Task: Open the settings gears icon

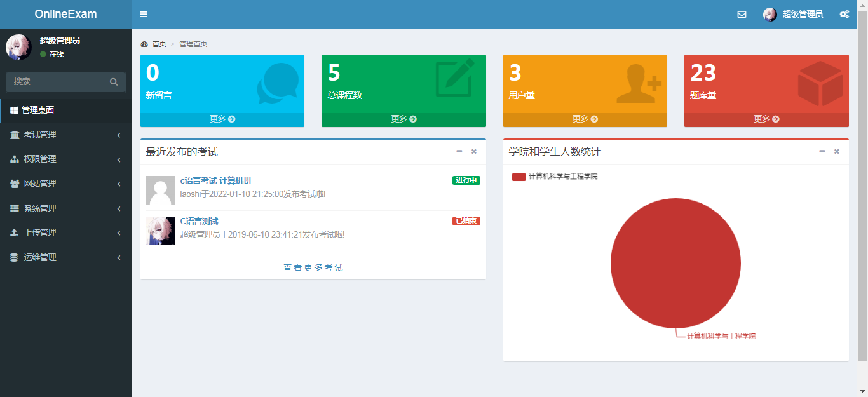Action: pos(844,14)
